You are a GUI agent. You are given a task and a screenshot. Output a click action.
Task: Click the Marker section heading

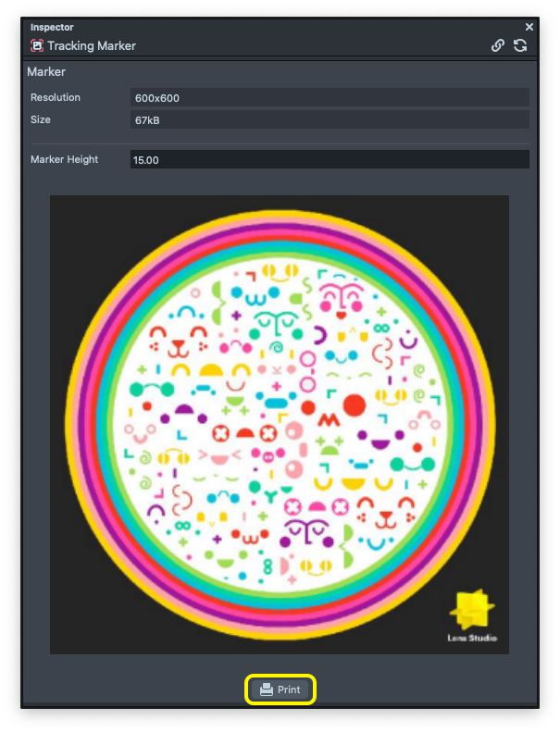[46, 71]
